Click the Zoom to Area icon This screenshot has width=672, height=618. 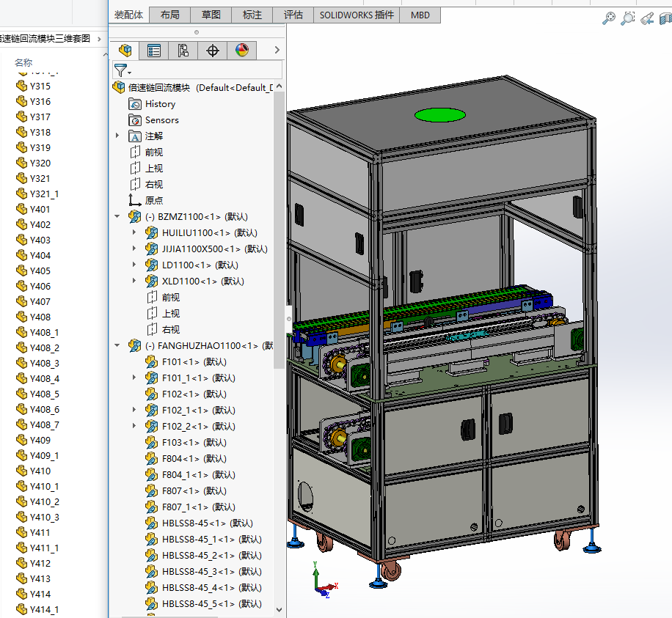pos(628,18)
